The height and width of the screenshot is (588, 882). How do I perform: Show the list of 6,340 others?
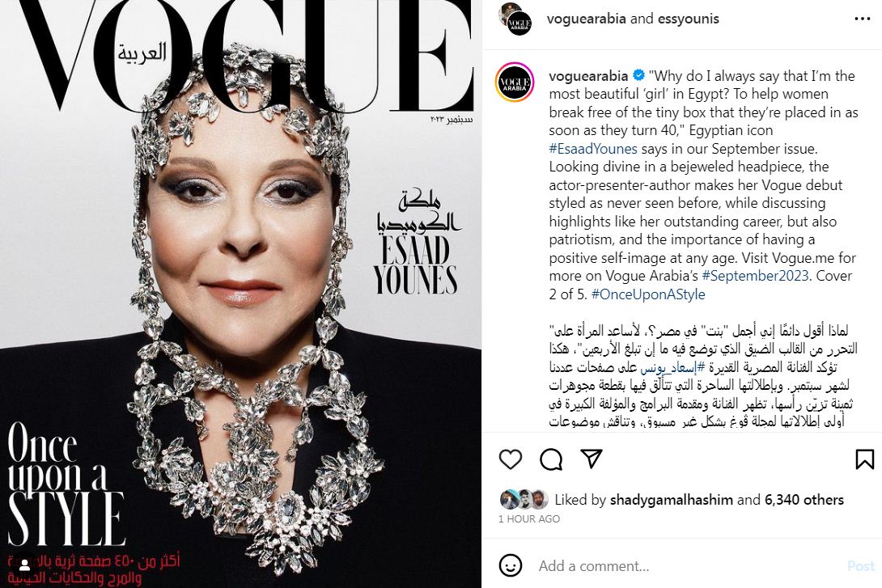pos(804,500)
